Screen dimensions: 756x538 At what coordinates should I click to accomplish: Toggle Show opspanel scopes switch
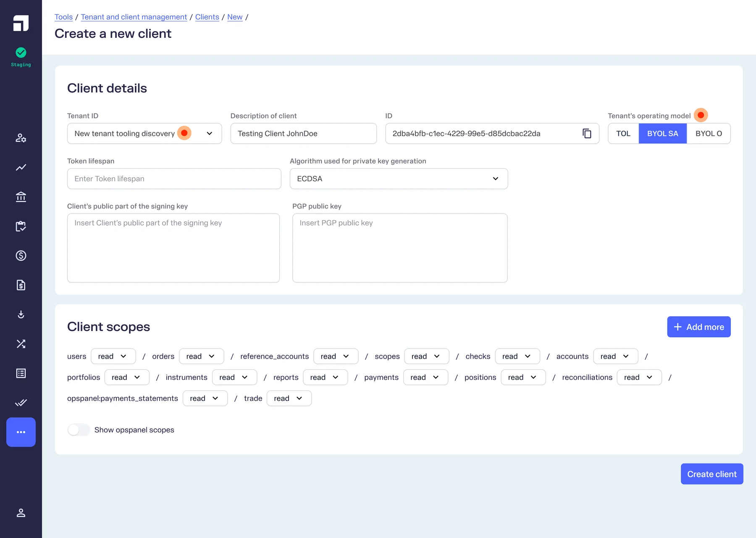click(79, 430)
